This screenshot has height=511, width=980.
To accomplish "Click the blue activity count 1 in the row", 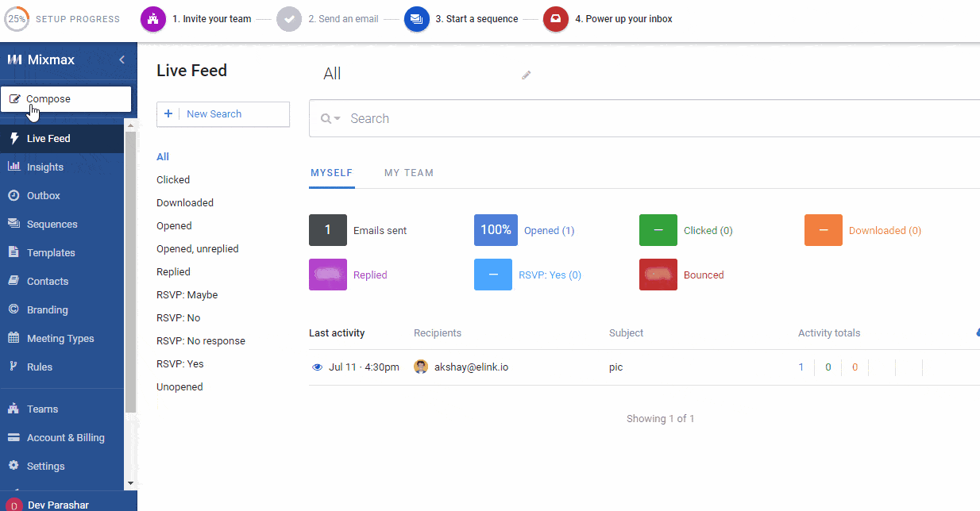I will pyautogui.click(x=801, y=367).
